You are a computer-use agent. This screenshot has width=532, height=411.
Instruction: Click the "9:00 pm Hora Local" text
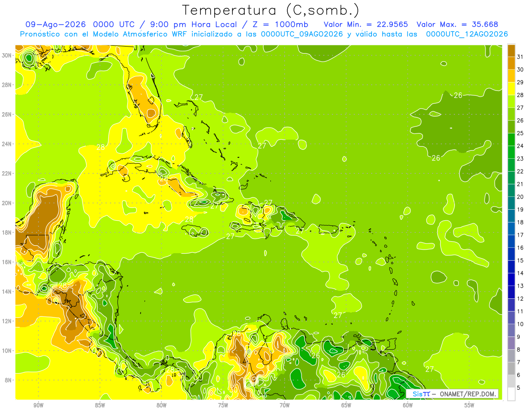point(192,24)
